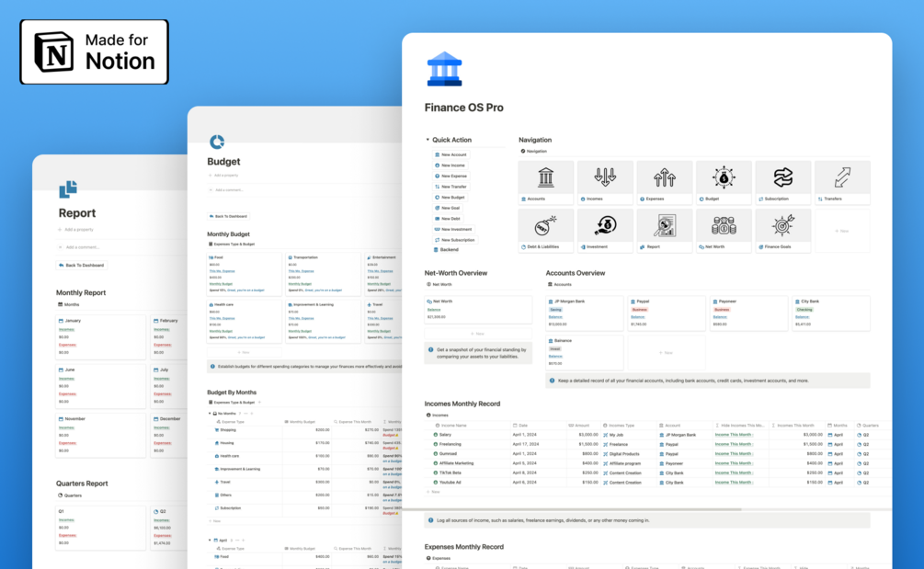Open the Net Worth coin stacks icon
924x569 pixels.
724,225
